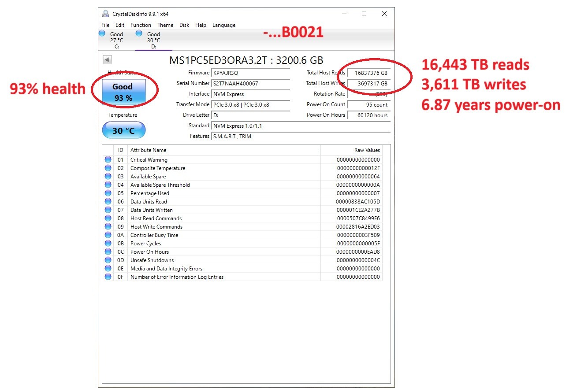This screenshot has height=392, width=573.
Task: Click raw value 0000000003F509
Action: tap(358, 235)
